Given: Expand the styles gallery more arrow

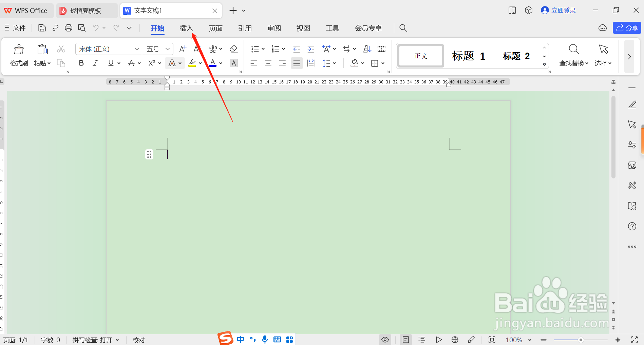Looking at the screenshot, I should [x=544, y=64].
